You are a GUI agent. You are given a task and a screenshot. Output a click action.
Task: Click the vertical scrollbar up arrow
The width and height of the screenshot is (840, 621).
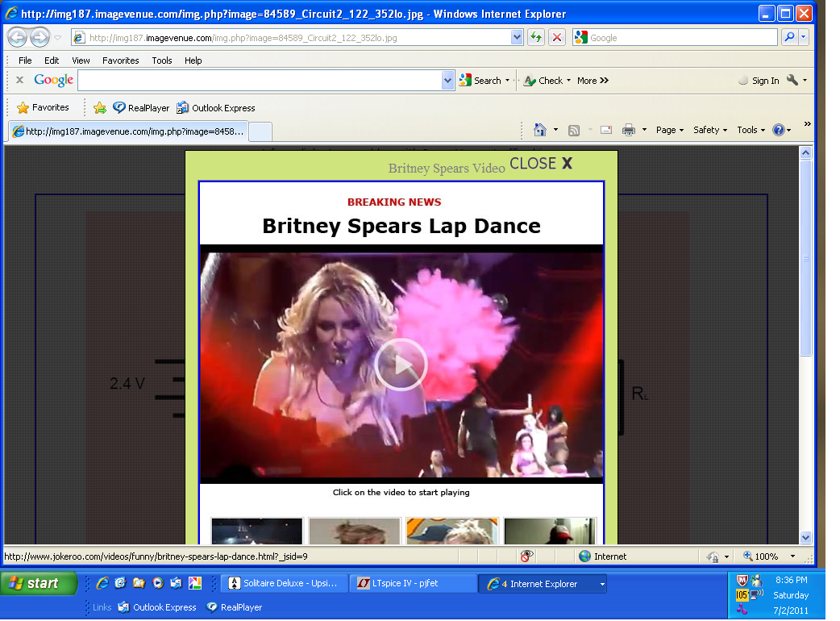pyautogui.click(x=805, y=153)
